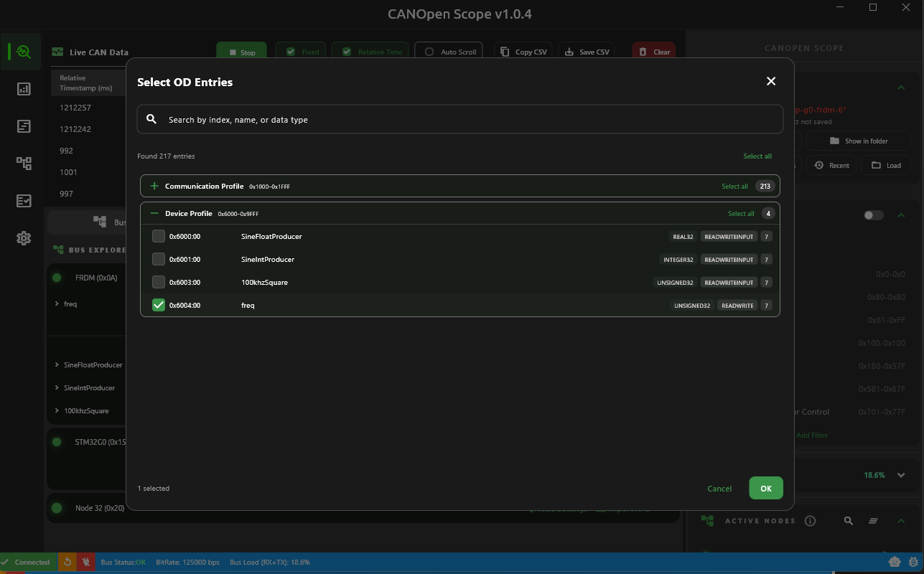Expand the 18.6% bus load section

[901, 475]
